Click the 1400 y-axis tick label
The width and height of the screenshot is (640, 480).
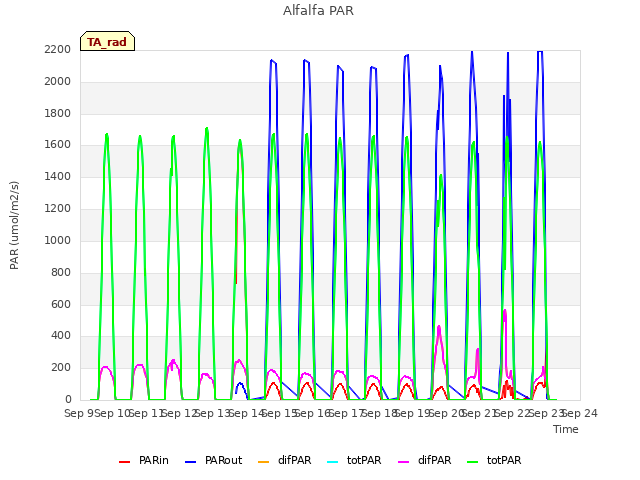click(x=58, y=176)
